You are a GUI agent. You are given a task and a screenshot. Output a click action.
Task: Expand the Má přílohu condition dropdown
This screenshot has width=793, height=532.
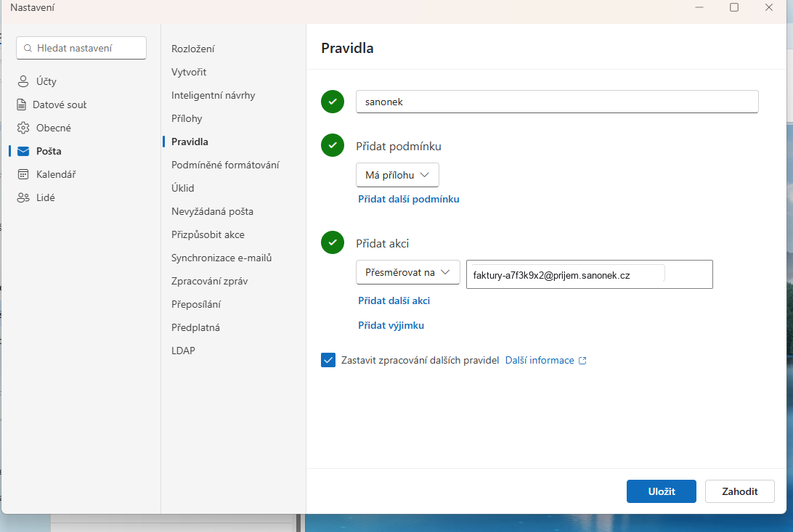[397, 175]
